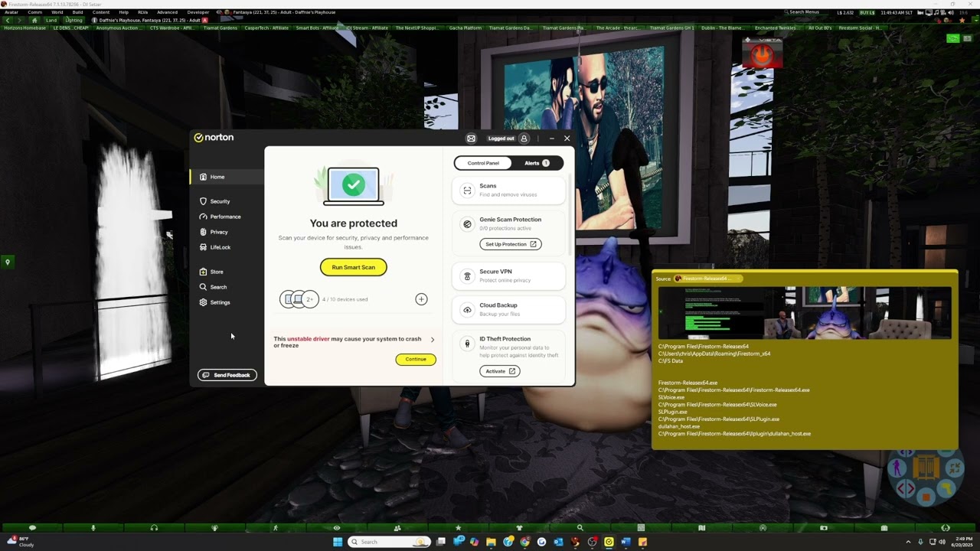Open Norton LifeLock section
The image size is (980, 551).
pos(214,247)
